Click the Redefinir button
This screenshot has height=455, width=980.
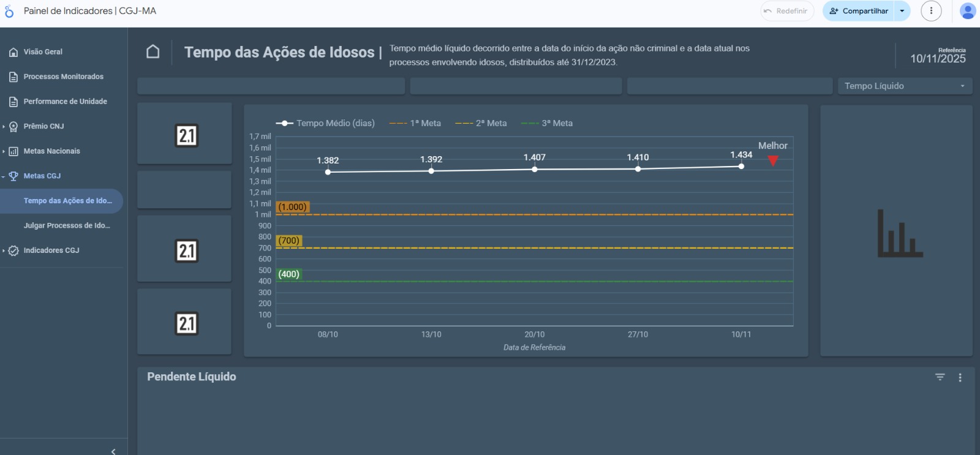point(786,11)
